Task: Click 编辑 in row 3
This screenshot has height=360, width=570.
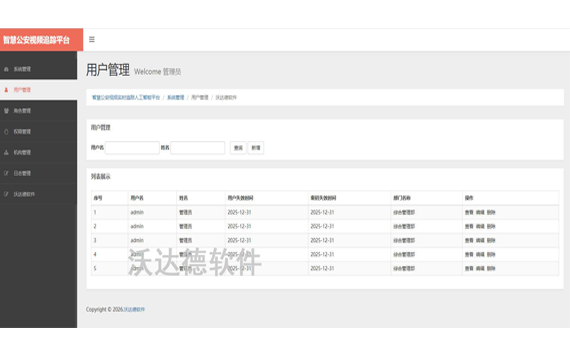Action: point(480,240)
